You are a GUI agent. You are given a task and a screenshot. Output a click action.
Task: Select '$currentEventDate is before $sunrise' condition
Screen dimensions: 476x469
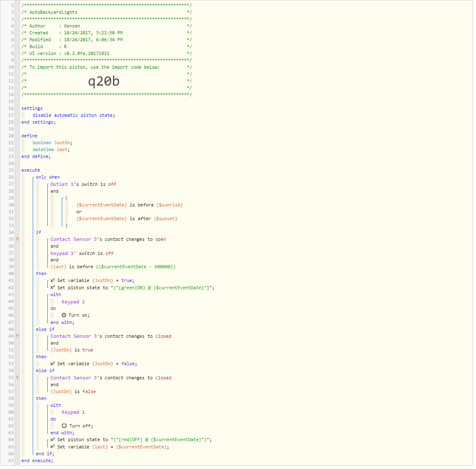click(130, 205)
